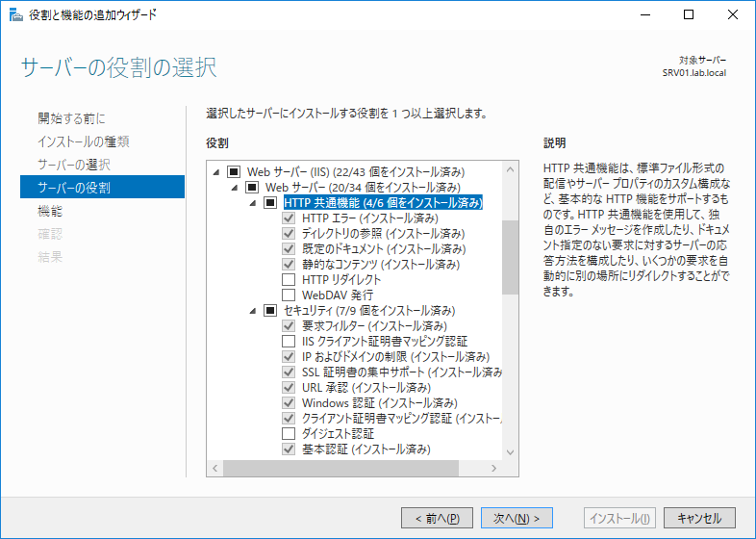Image resolution: width=756 pixels, height=539 pixels.
Task: Collapse the HTTP 共通機能 node
Action: (253, 203)
